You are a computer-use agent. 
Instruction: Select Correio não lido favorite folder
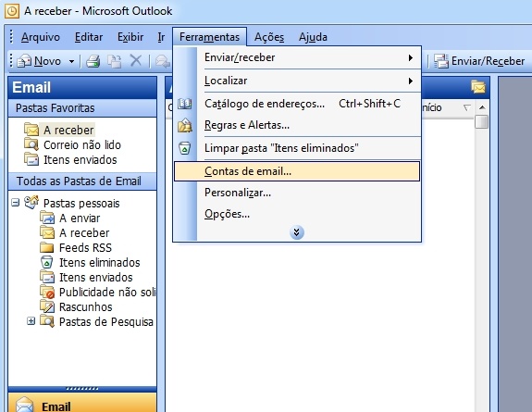pos(82,145)
